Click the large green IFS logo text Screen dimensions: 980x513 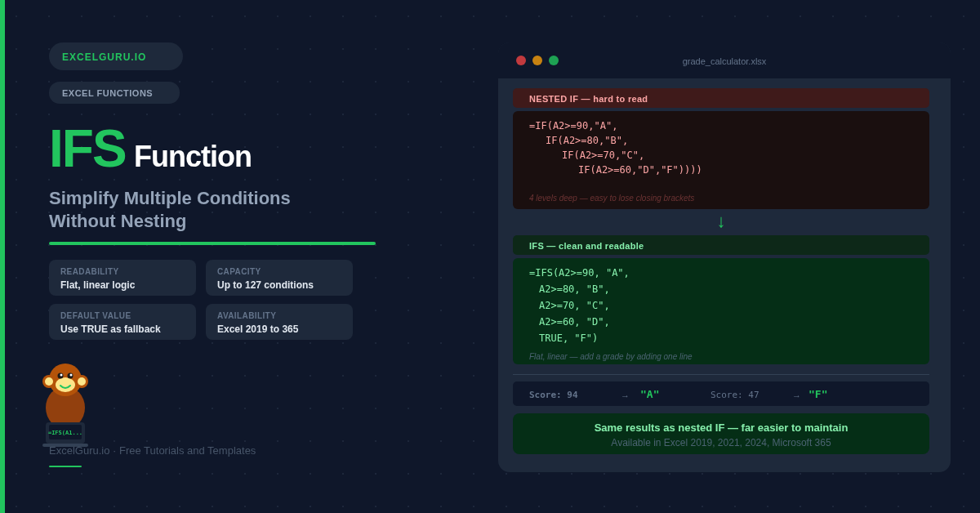point(87,149)
